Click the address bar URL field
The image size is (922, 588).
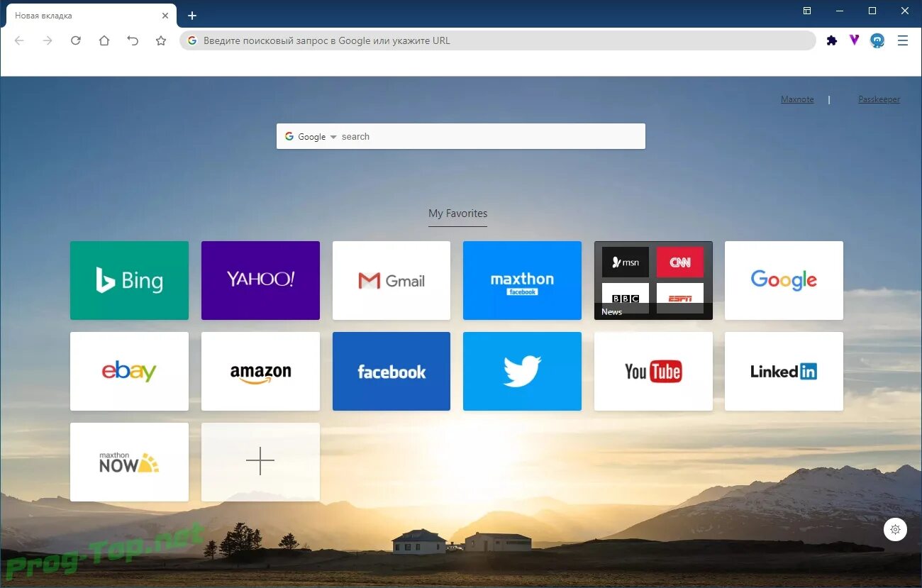[x=497, y=40]
